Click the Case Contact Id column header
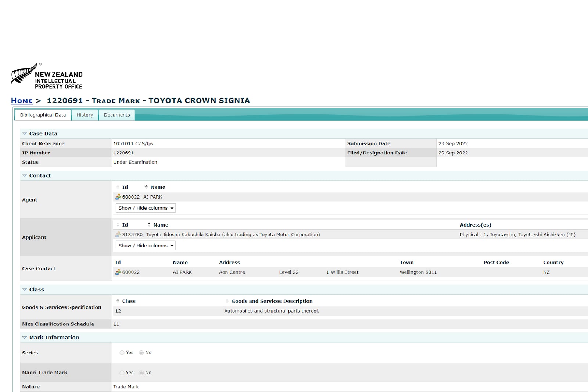 pyautogui.click(x=118, y=263)
